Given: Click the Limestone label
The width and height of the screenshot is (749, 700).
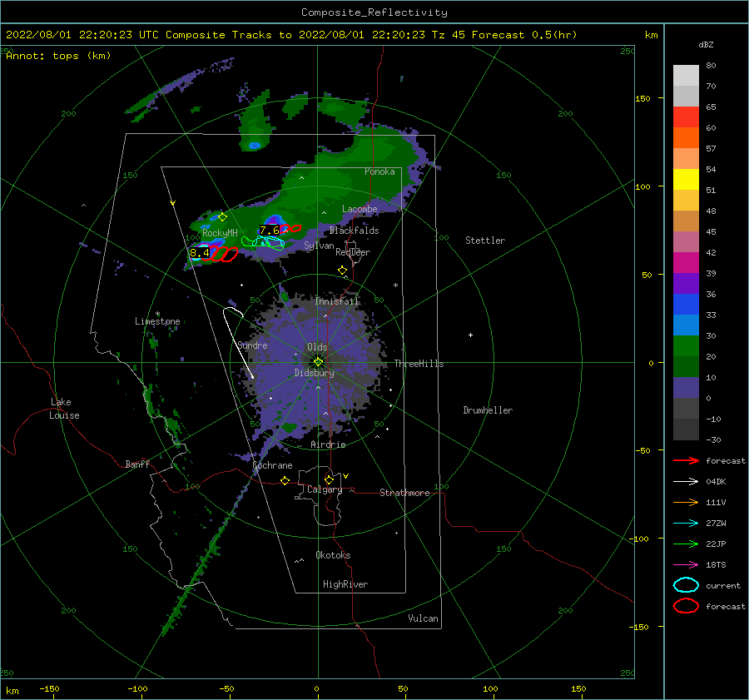Looking at the screenshot, I should click(157, 321).
